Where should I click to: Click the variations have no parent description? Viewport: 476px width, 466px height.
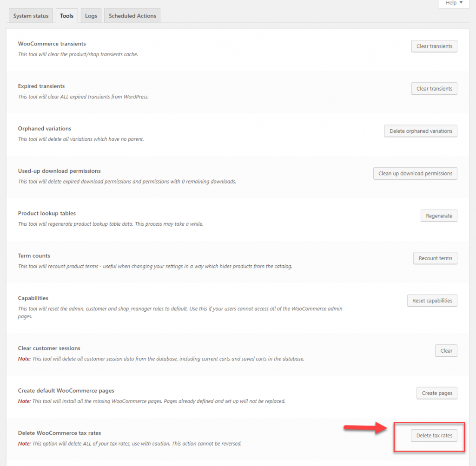point(81,139)
